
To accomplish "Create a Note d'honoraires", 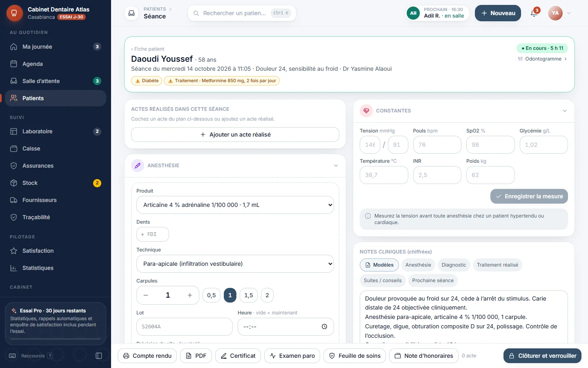I will [424, 356].
